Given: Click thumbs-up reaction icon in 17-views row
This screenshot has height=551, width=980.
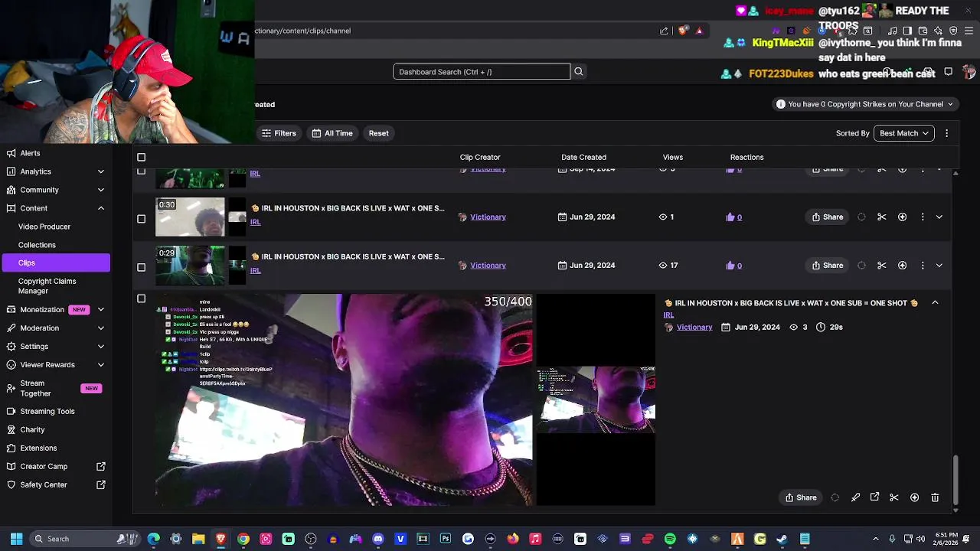Looking at the screenshot, I should pyautogui.click(x=730, y=266).
